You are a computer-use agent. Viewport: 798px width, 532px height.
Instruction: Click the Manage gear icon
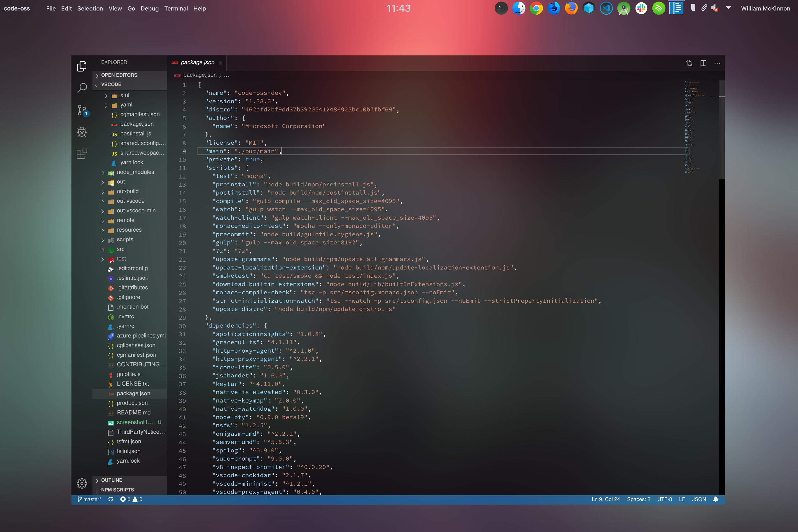pyautogui.click(x=82, y=483)
